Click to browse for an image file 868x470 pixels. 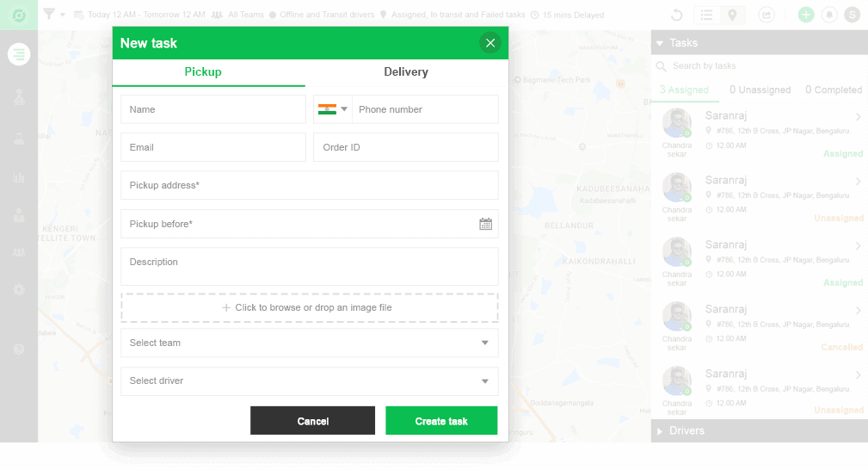pyautogui.click(x=310, y=307)
